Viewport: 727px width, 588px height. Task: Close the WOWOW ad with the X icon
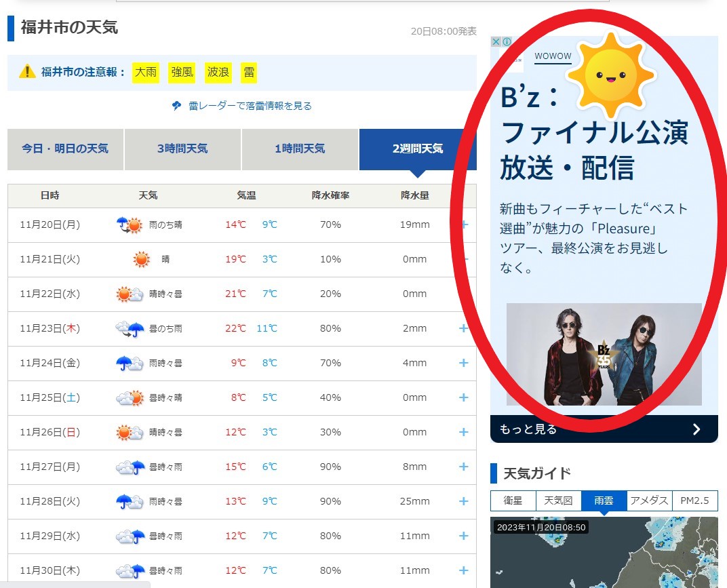click(x=496, y=42)
